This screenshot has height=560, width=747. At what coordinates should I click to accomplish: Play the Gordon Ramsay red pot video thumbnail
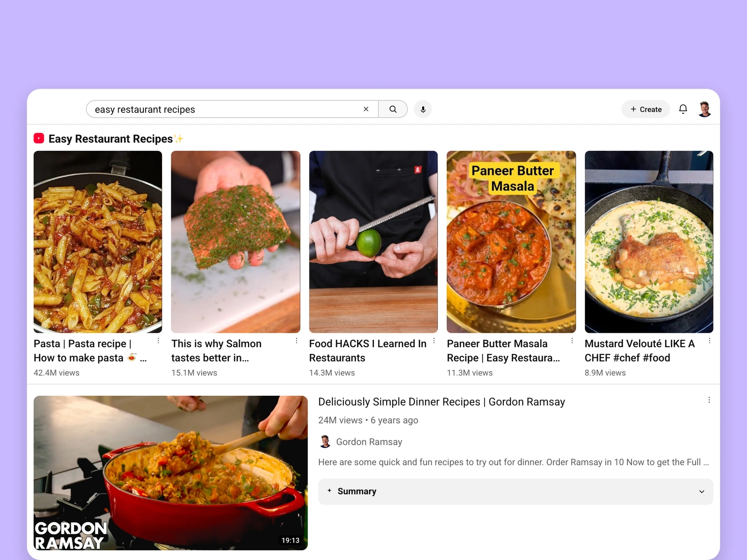(171, 473)
